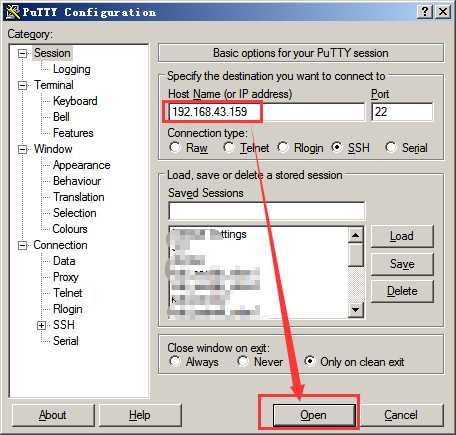The image size is (456, 435).
Task: Open the Rlogin category in the tree
Action: (x=68, y=309)
